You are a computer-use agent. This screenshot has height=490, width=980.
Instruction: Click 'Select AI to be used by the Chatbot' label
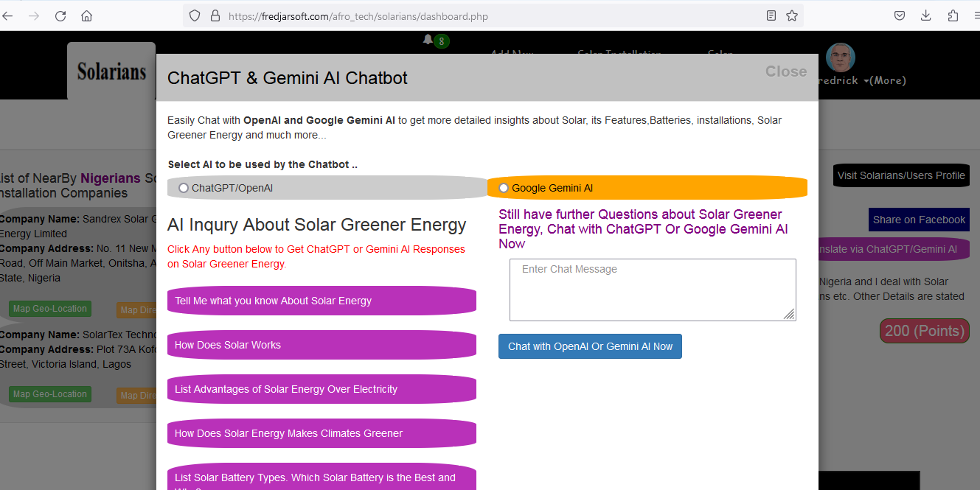click(263, 164)
